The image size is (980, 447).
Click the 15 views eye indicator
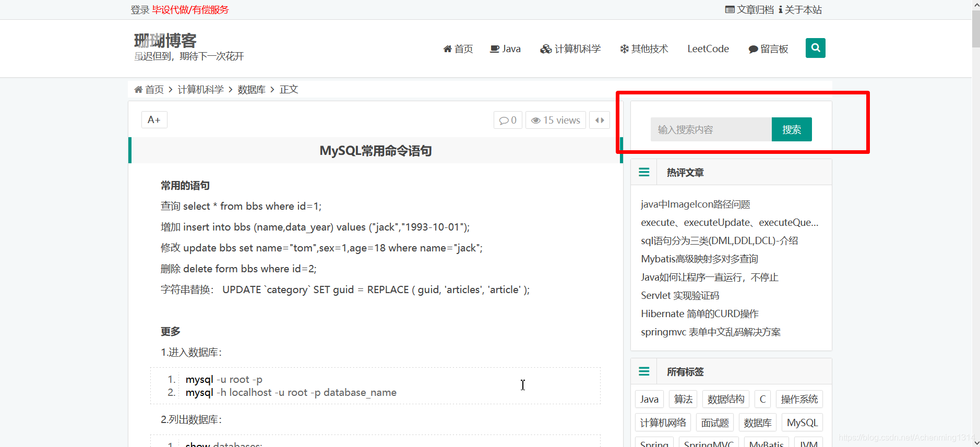click(555, 120)
